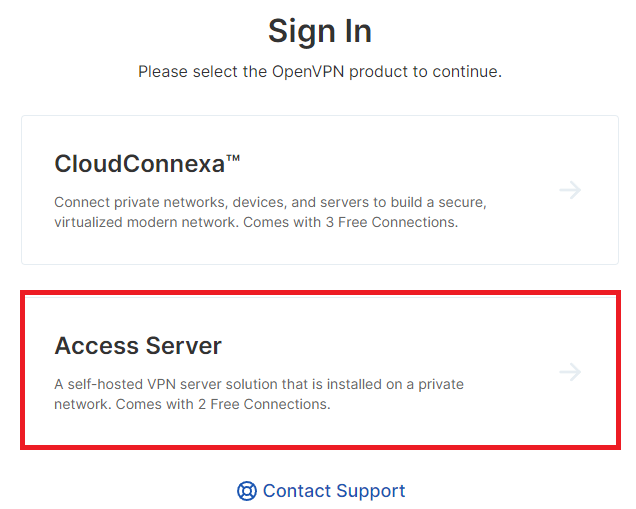Click 'installed on a private' text line
Viewport: 636px width, 509px height.
(x=392, y=384)
